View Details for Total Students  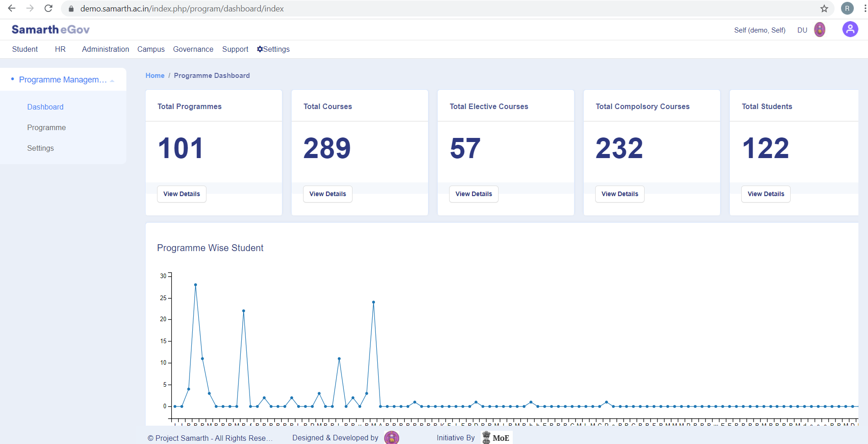point(766,194)
